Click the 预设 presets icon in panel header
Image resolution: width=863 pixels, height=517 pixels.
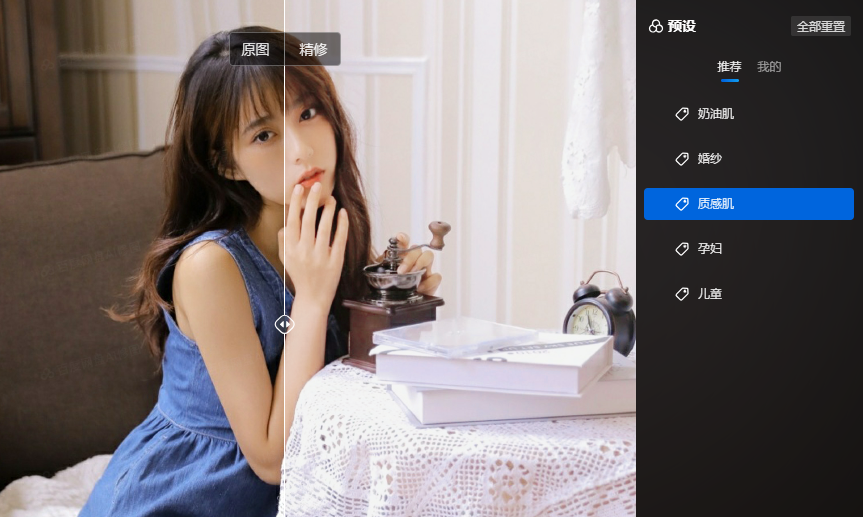pos(656,26)
